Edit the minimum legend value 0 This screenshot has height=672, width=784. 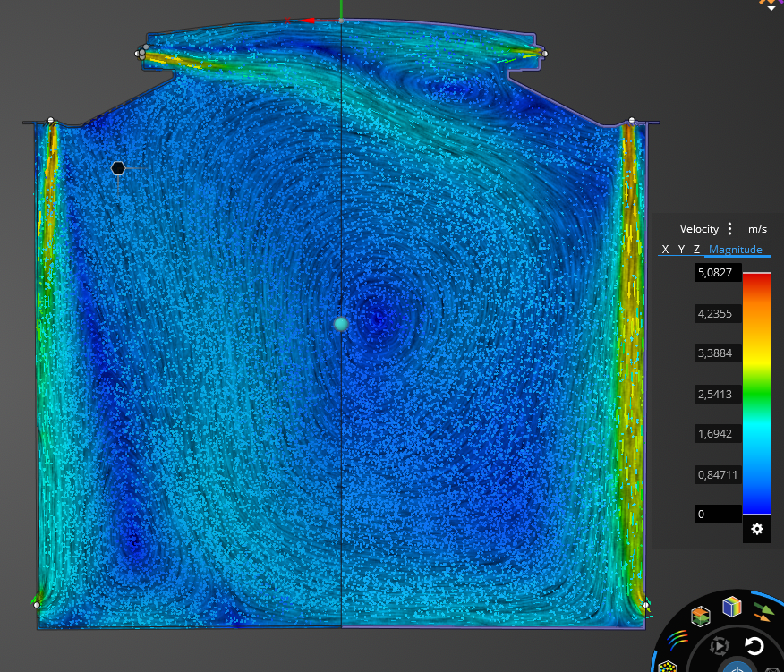coord(718,514)
